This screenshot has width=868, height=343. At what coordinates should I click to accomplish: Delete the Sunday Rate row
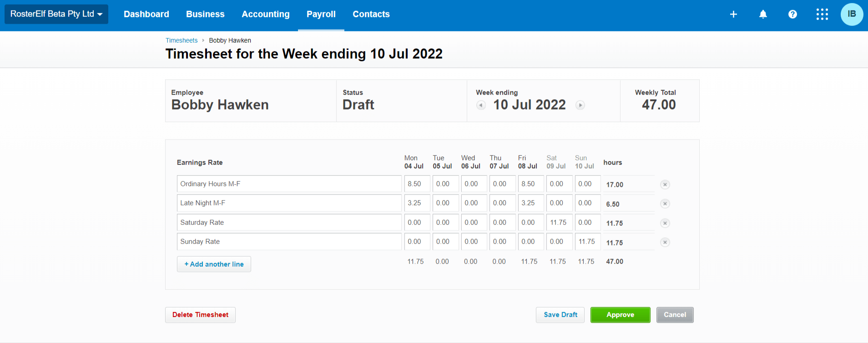pyautogui.click(x=665, y=242)
